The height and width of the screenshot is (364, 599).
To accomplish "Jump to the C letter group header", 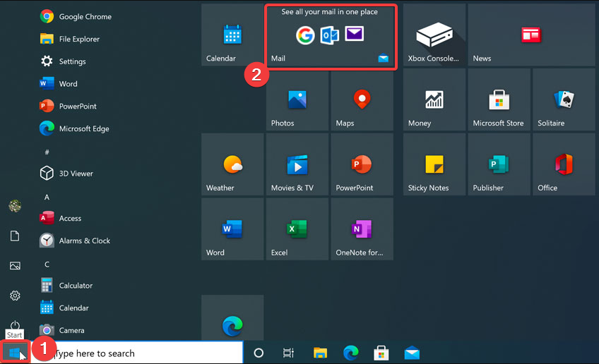I will click(47, 264).
